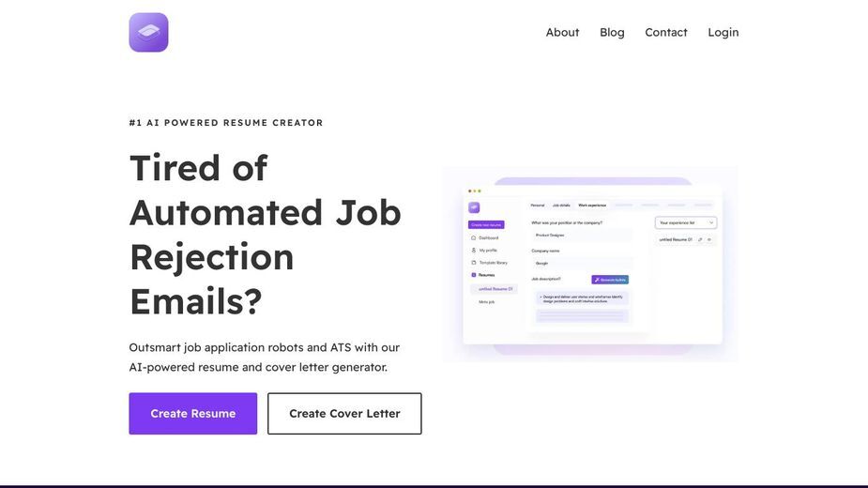
Task: Open the About page
Action: point(562,32)
